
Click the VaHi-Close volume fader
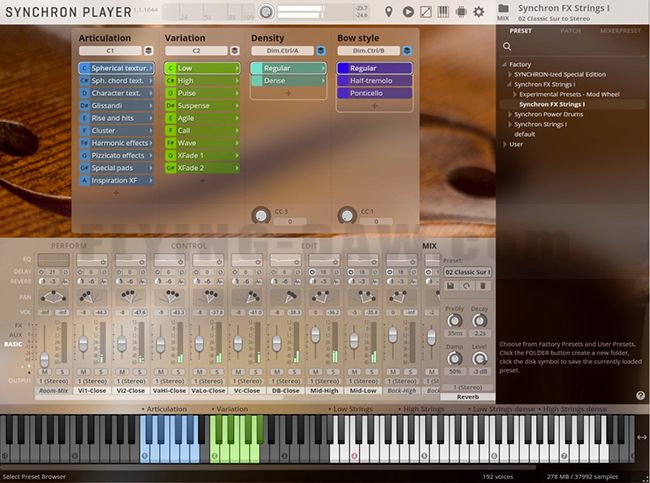(x=160, y=344)
